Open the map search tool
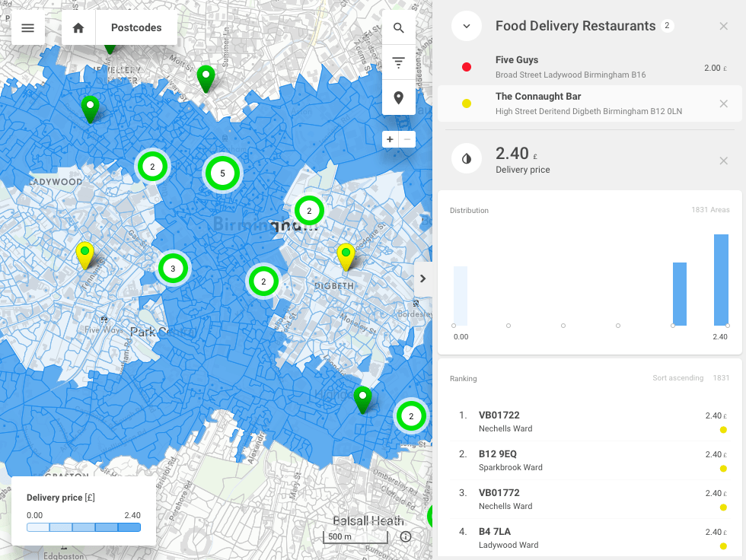Image resolution: width=746 pixels, height=560 pixels. coord(398,29)
